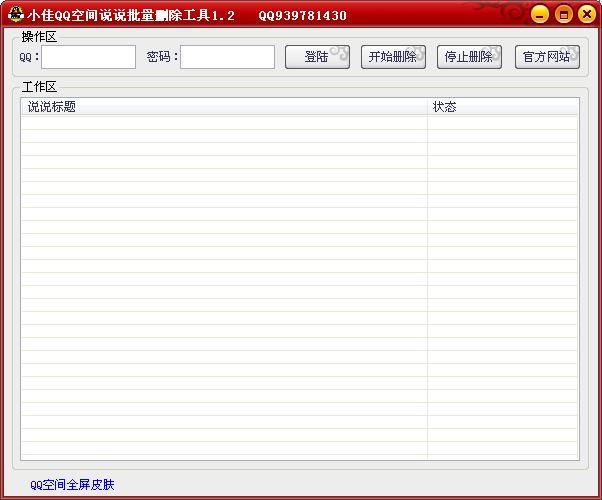Screen dimensions: 602x500
Task: Maximize the window using the orange square button
Action: (564, 15)
